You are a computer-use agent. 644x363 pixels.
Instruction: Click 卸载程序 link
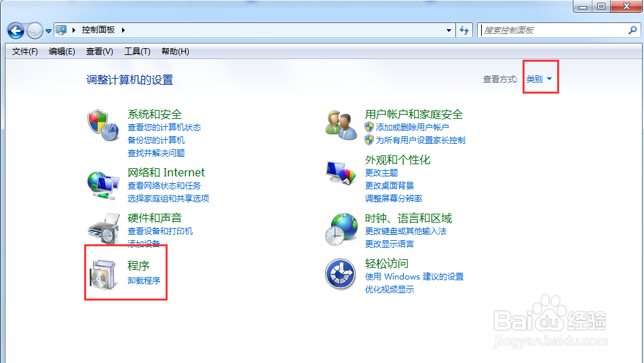(x=144, y=280)
